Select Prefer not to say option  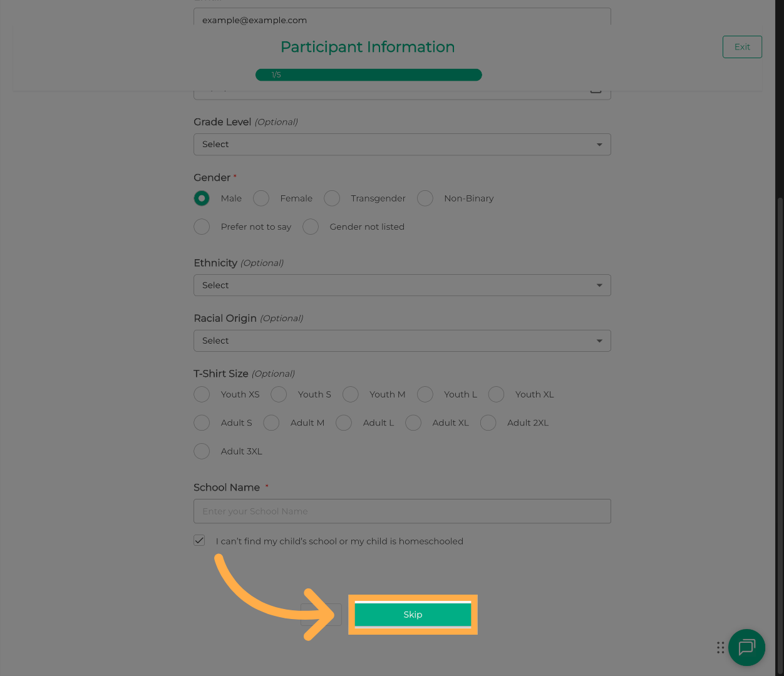tap(202, 227)
